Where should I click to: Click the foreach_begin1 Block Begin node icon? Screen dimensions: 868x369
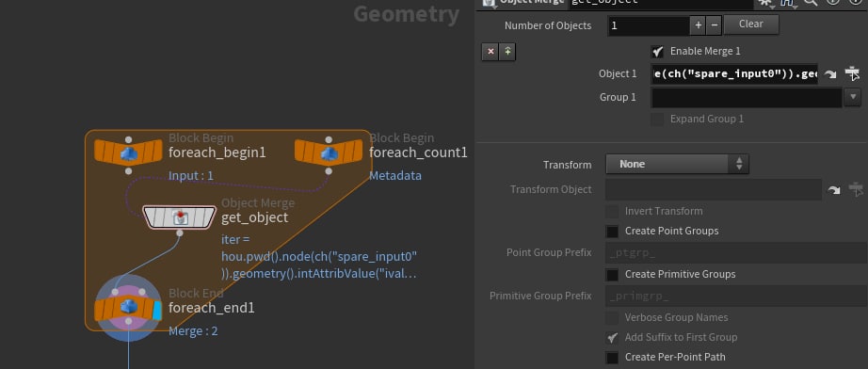pos(128,152)
